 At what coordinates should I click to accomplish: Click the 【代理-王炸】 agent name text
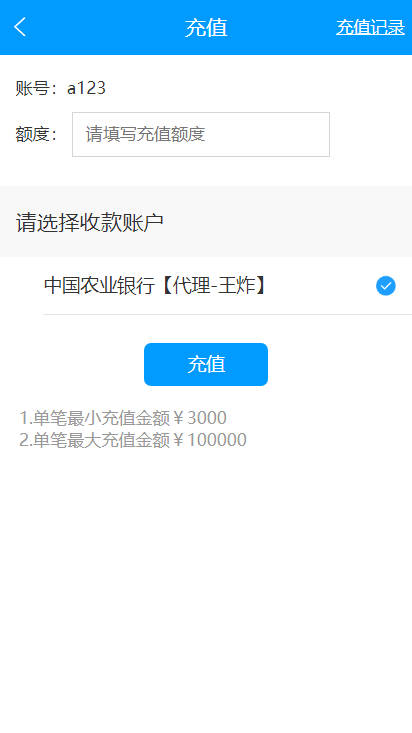[x=212, y=286]
